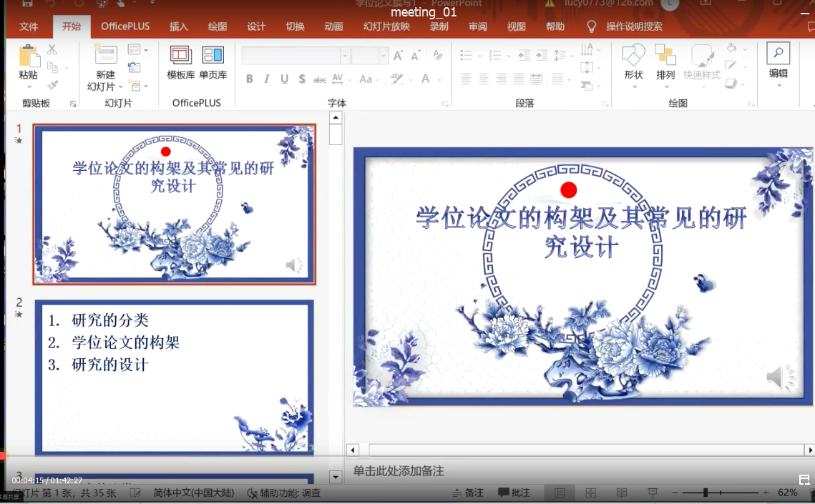Insert a shape with 形状 icon
Image resolution: width=815 pixels, height=504 pixels.
click(633, 56)
